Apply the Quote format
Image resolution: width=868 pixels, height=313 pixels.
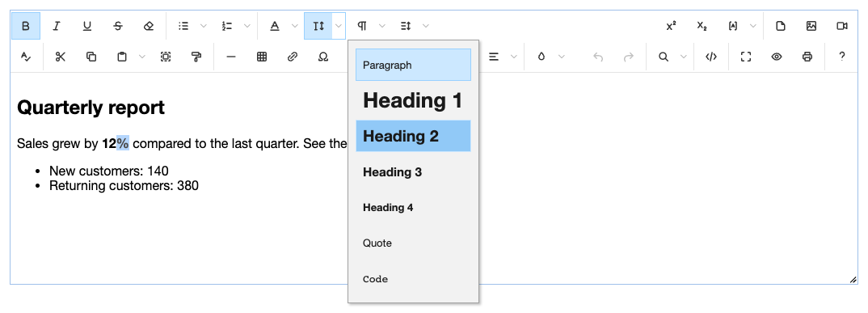(x=414, y=243)
